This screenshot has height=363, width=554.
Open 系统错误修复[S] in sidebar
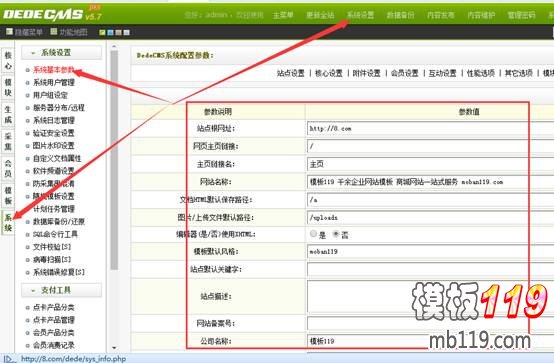point(59,272)
